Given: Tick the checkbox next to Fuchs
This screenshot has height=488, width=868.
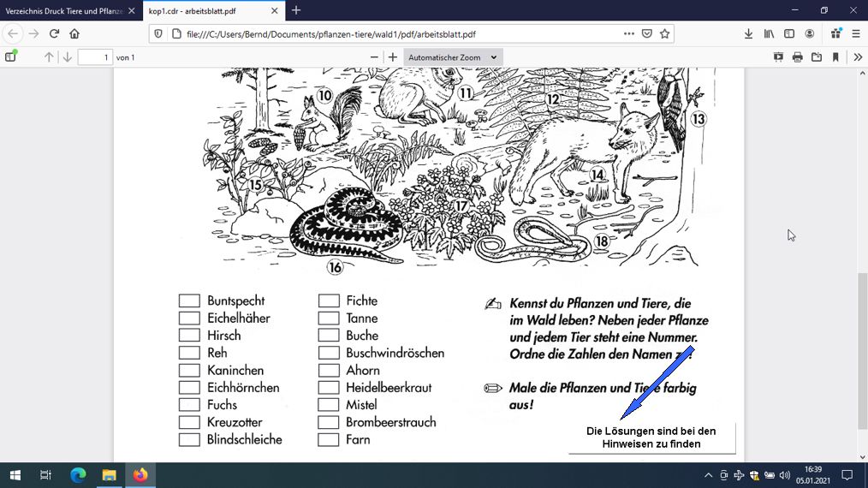Looking at the screenshot, I should [x=189, y=405].
